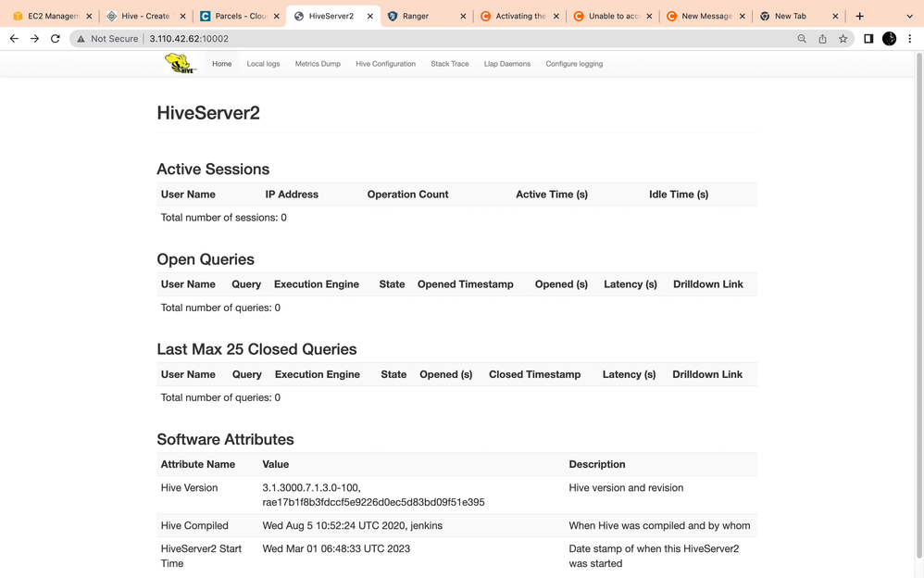Bookmark this page with the star
Image resolution: width=924 pixels, height=578 pixels.
tap(843, 38)
